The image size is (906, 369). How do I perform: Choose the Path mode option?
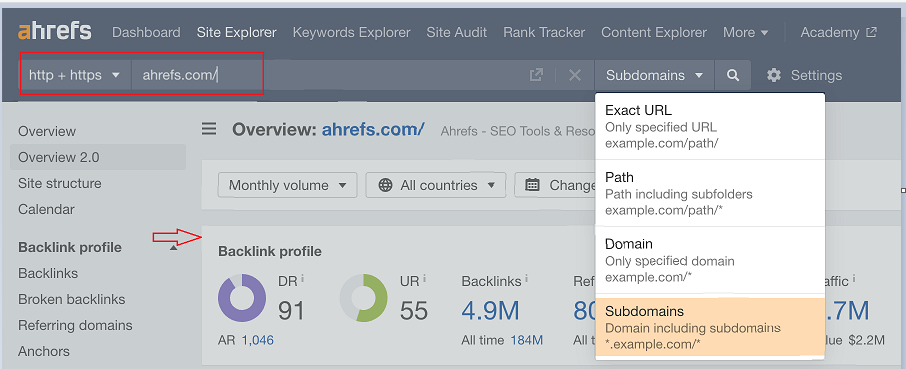pos(710,193)
